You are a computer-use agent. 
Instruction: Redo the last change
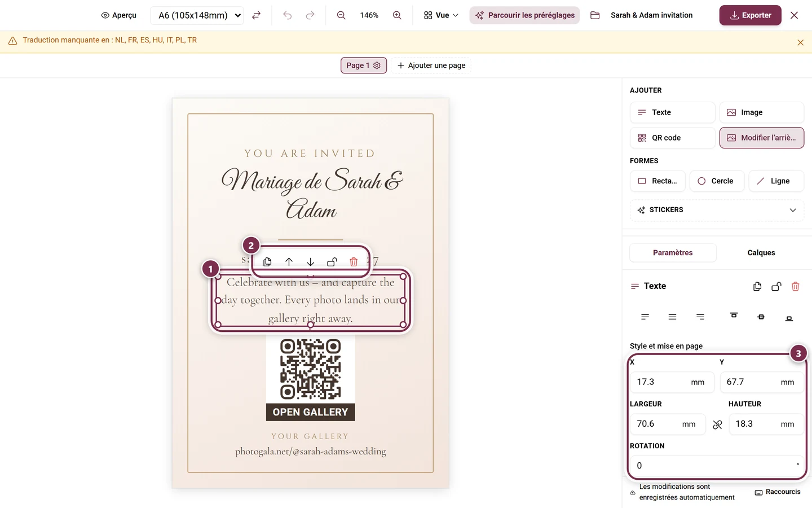[310, 15]
